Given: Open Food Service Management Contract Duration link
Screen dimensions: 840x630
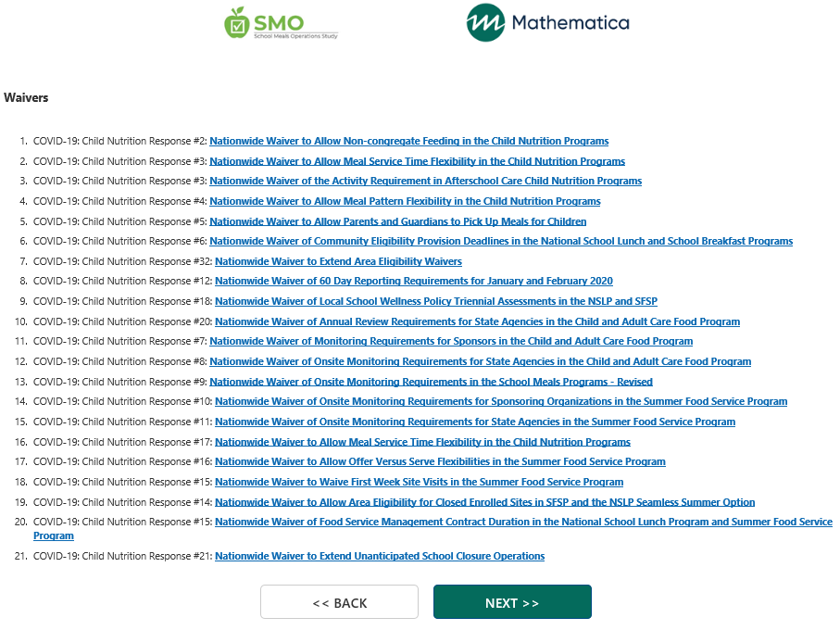Looking at the screenshot, I should pyautogui.click(x=523, y=523).
